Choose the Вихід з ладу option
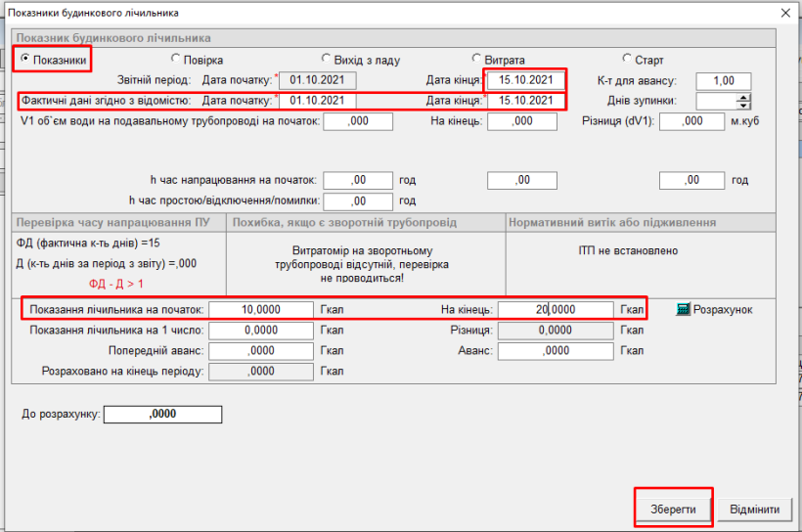 click(x=327, y=60)
